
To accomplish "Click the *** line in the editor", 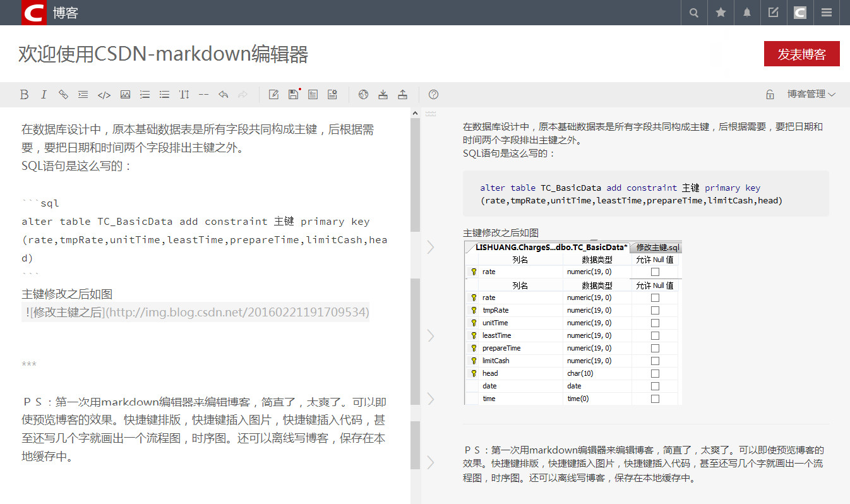I will 29,365.
